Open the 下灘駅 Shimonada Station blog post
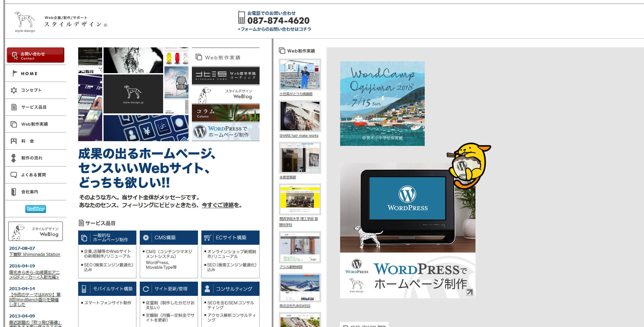Image resolution: width=644 pixels, height=327 pixels. 35,255
